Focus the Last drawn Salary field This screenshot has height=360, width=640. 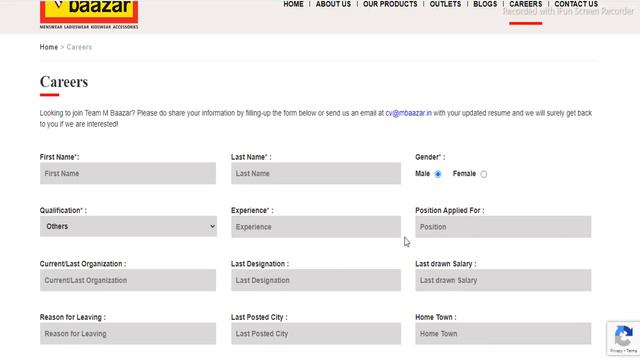[503, 280]
